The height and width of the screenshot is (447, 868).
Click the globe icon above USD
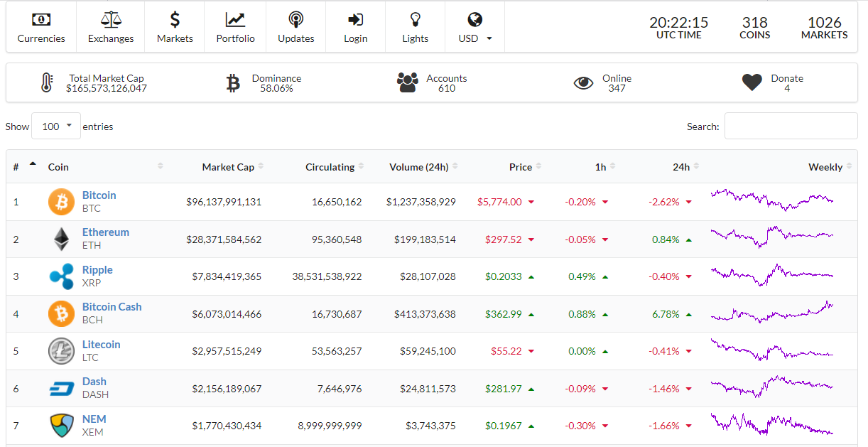tap(475, 19)
